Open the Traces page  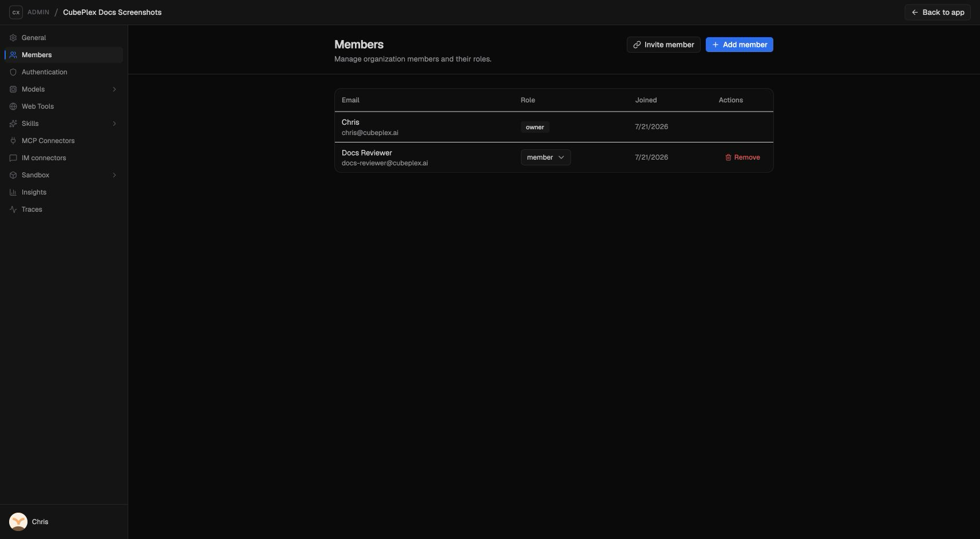tap(64, 209)
